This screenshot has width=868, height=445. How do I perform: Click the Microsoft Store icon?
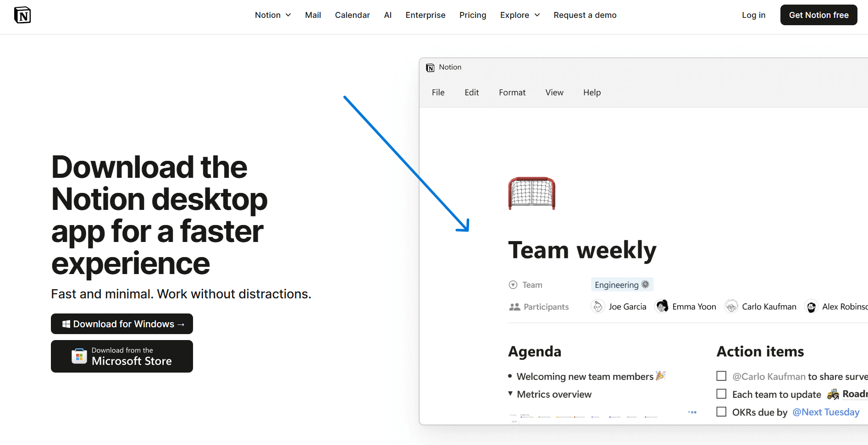[79, 356]
